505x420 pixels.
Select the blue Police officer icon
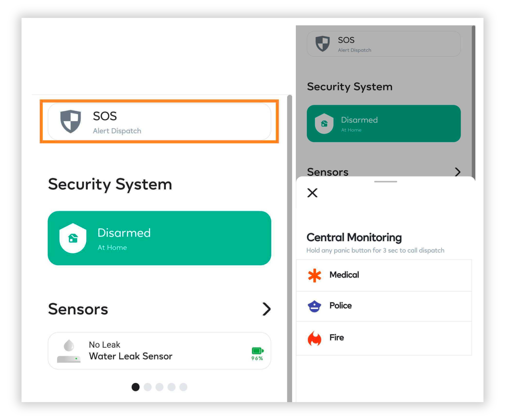315,306
